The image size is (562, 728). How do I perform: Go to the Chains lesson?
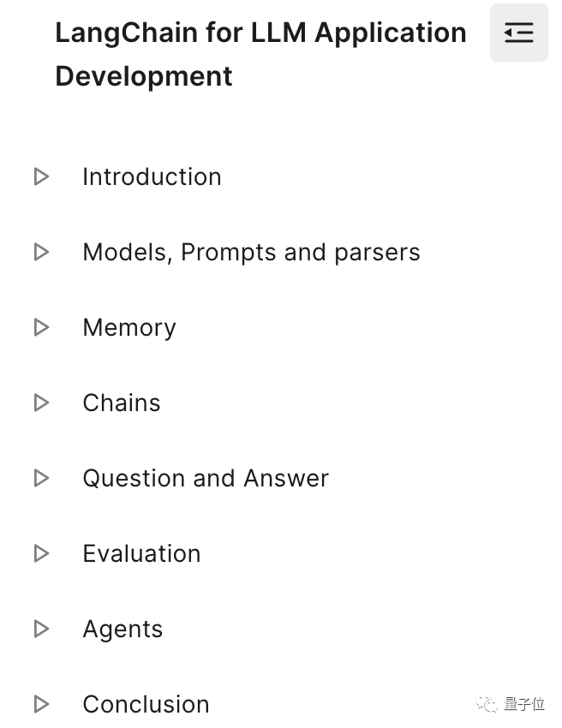coord(122,403)
